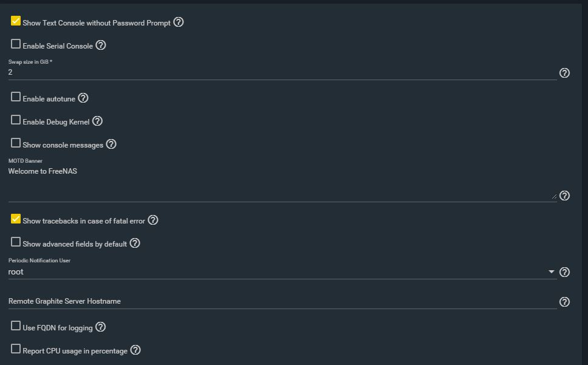Enable the Serial Console checkbox
The height and width of the screenshot is (365, 588).
[x=16, y=44]
